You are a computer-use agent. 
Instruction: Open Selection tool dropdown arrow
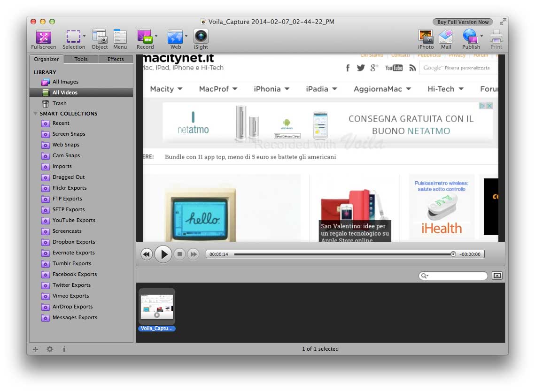[x=84, y=36]
